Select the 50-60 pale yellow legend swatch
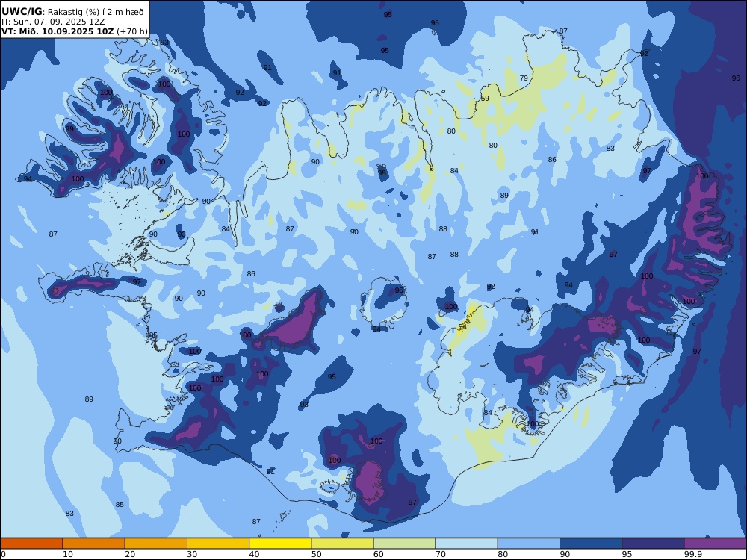The image size is (747, 560). pos(342,544)
